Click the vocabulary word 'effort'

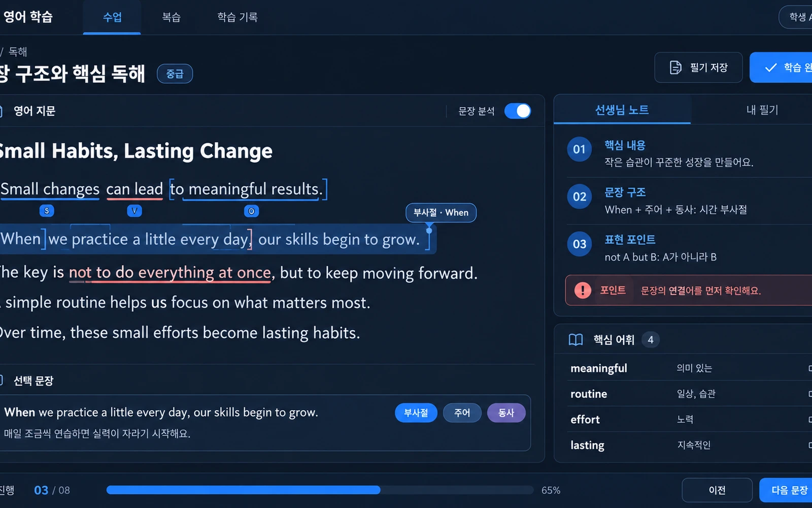585,420
